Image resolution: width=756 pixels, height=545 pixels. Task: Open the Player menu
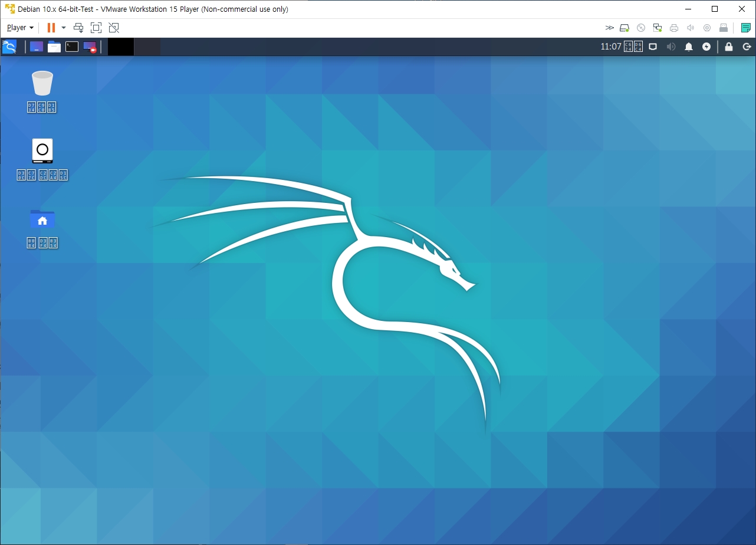(x=20, y=28)
